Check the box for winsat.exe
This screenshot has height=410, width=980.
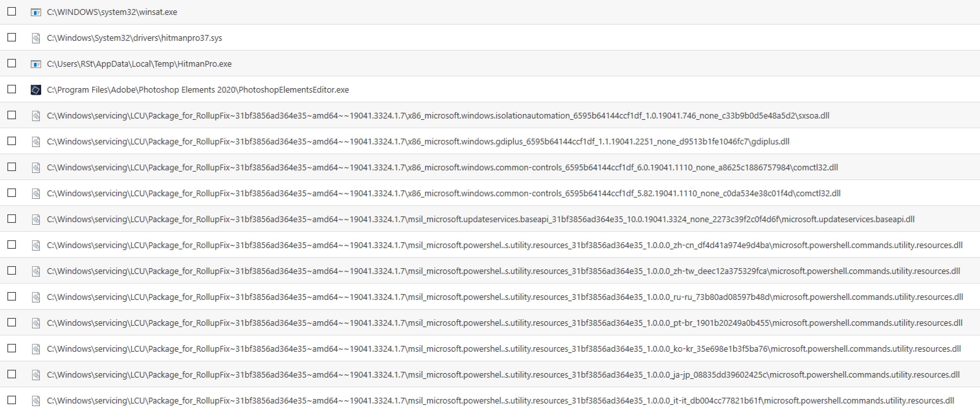(12, 11)
